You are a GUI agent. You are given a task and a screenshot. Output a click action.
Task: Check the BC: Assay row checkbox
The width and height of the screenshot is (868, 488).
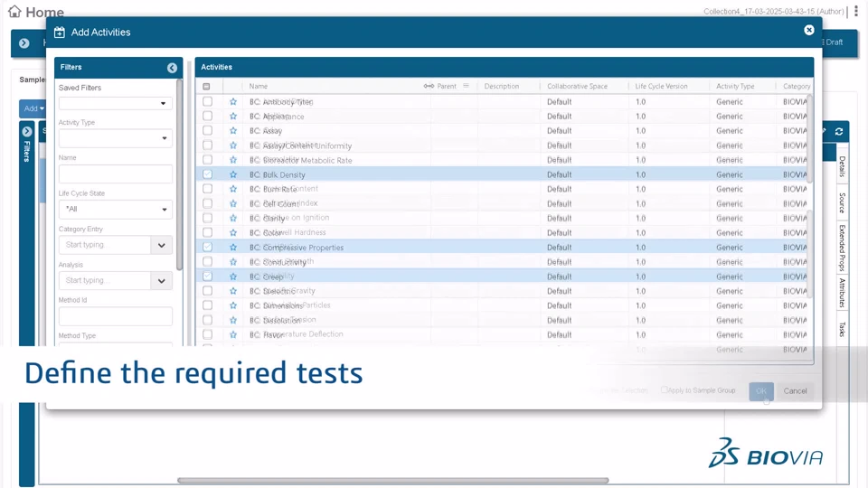208,130
